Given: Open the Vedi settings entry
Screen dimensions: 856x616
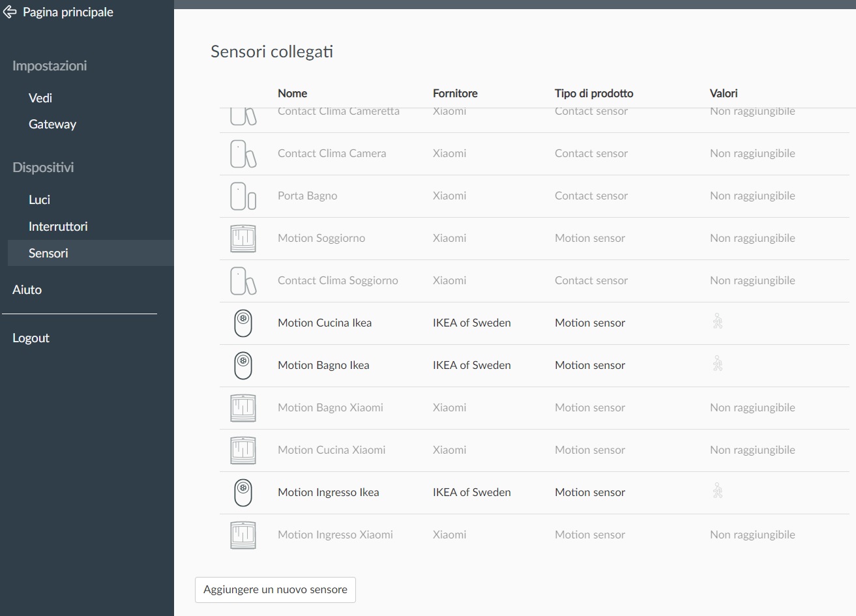Looking at the screenshot, I should (40, 97).
